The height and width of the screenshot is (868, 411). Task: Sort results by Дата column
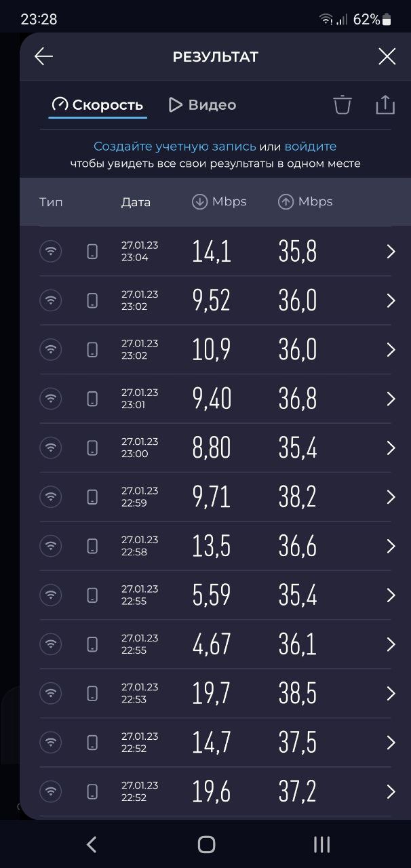[136, 202]
